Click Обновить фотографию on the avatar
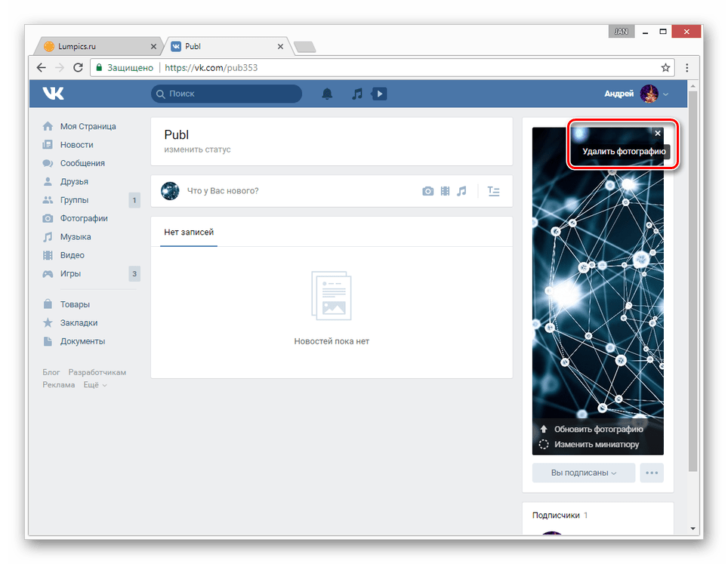This screenshot has height=564, width=728. pos(598,429)
